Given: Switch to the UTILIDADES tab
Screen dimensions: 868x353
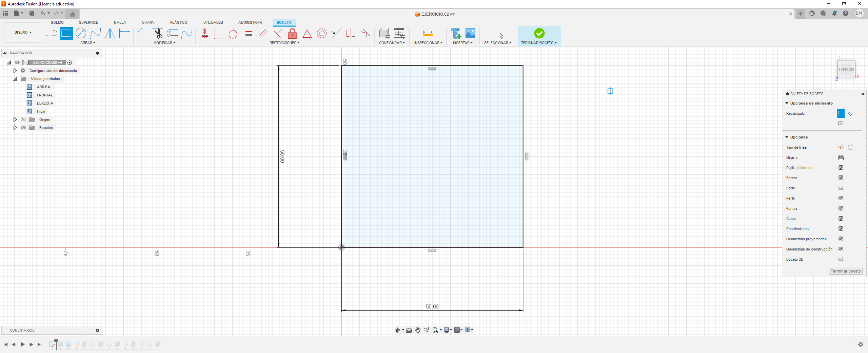Looking at the screenshot, I should click(213, 22).
